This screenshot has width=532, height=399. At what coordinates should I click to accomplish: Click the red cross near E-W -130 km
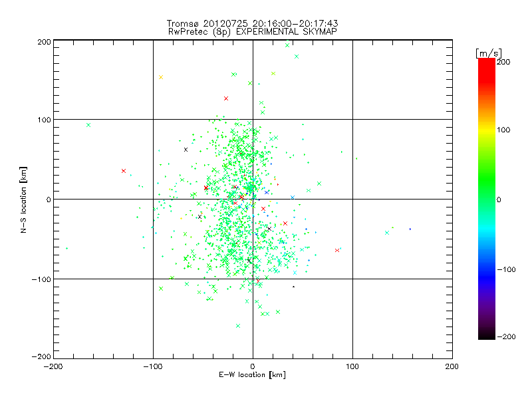(x=124, y=171)
